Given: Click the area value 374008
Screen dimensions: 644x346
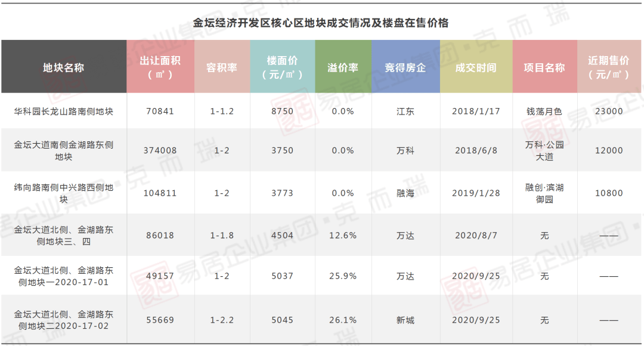Looking at the screenshot, I should click(160, 150).
